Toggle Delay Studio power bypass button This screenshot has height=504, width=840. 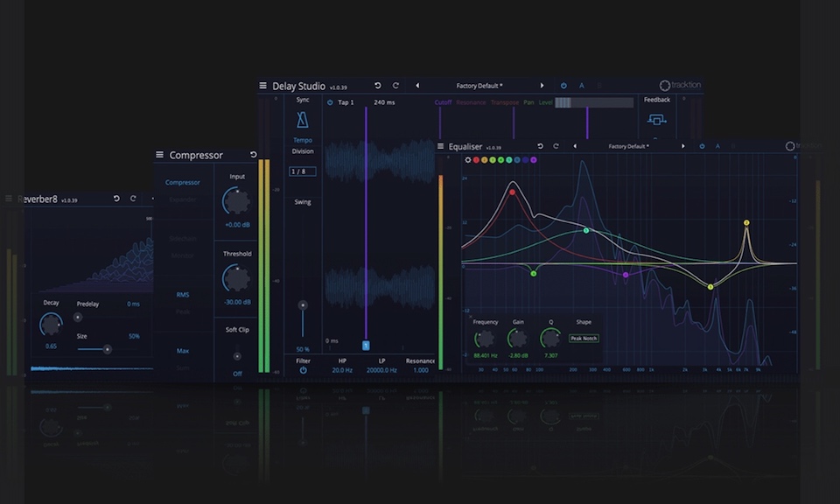pos(563,86)
